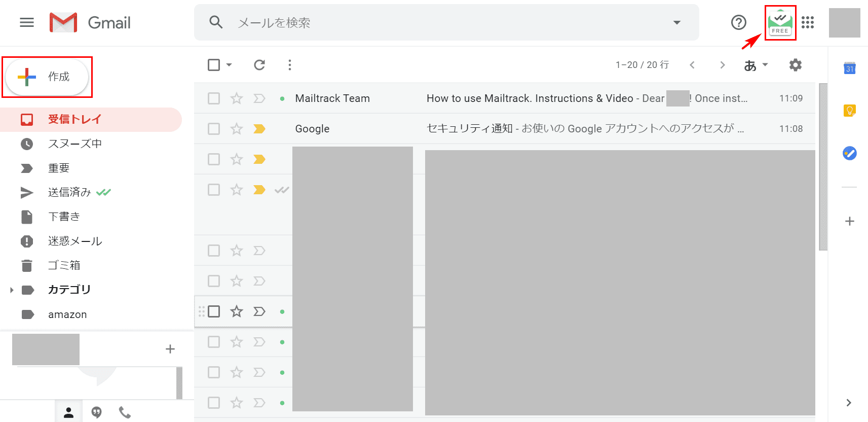Get add-ons plus icon in side panel
Screen dimensions: 868x422
tap(850, 221)
